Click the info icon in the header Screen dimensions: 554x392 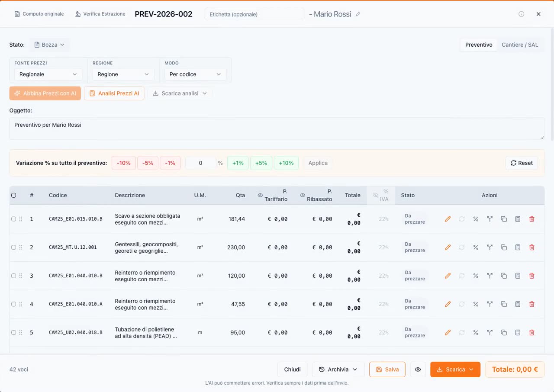(522, 14)
